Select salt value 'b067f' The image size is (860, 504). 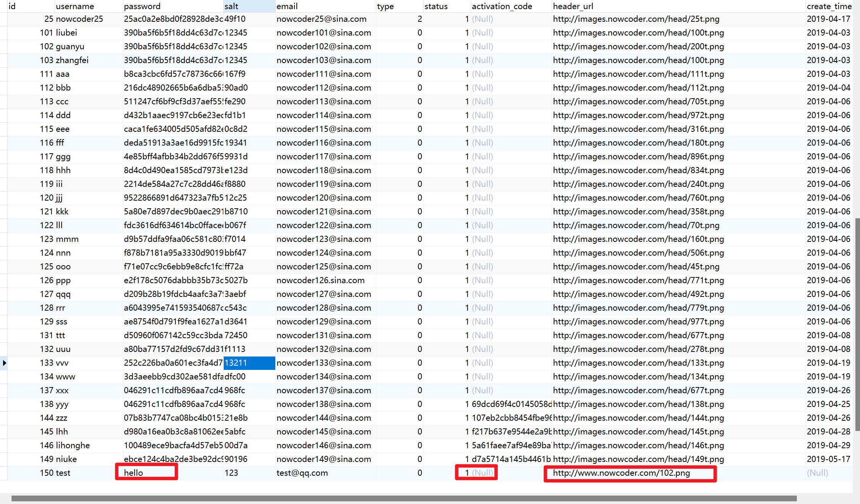click(x=236, y=225)
